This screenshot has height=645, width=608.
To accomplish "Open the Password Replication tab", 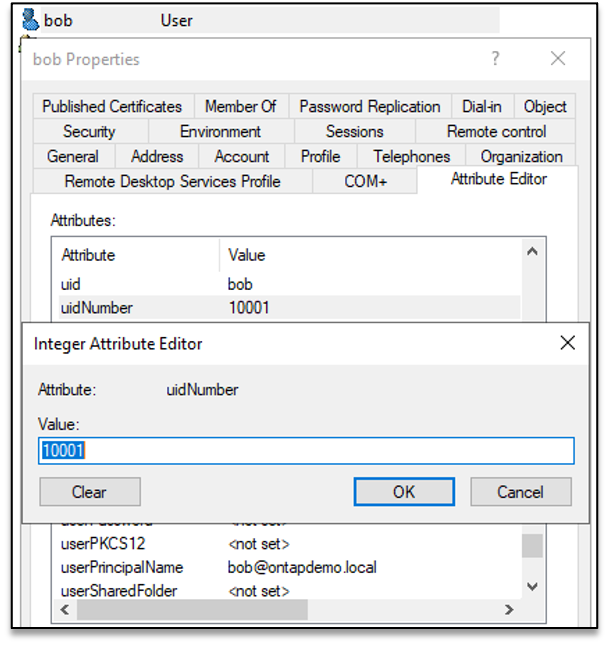I will point(370,107).
